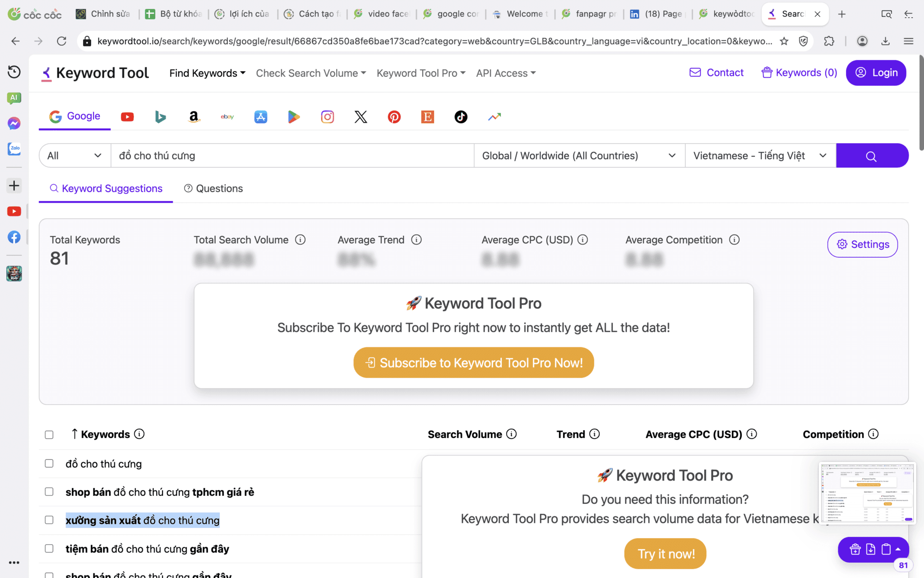The width and height of the screenshot is (924, 578).
Task: Click the Login button
Action: (x=876, y=73)
